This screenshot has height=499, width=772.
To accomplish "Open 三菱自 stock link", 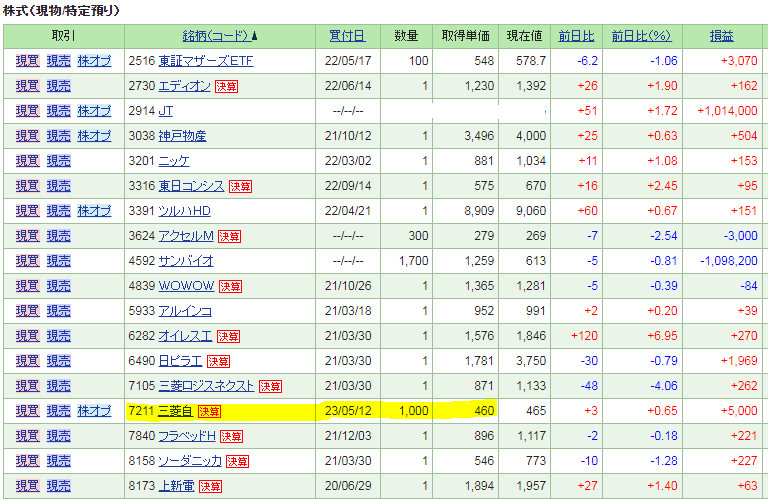I will [x=175, y=411].
